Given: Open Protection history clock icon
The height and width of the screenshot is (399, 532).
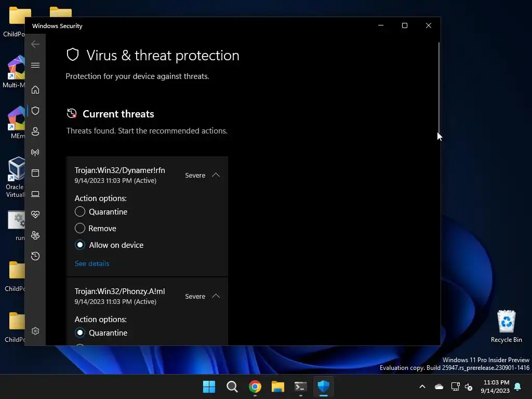Looking at the screenshot, I should point(35,256).
